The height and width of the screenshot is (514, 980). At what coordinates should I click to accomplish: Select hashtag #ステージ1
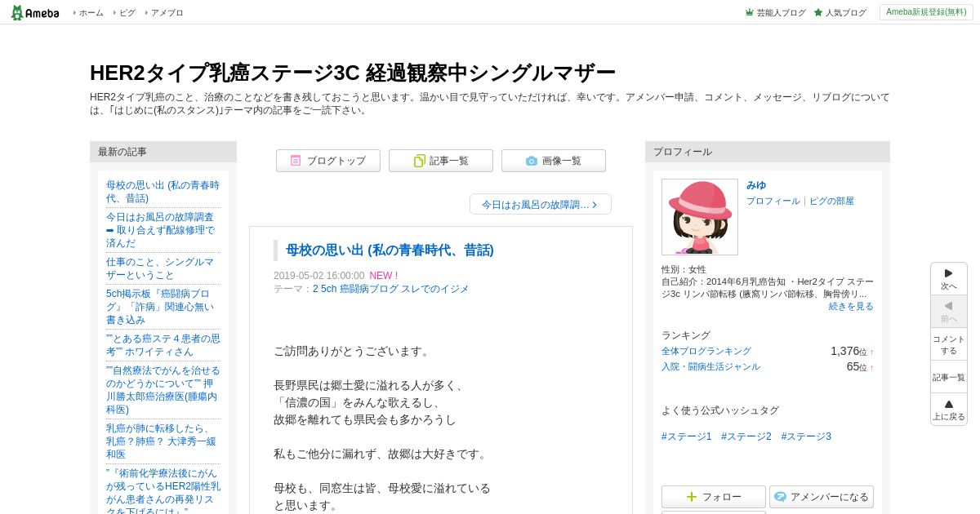point(687,436)
